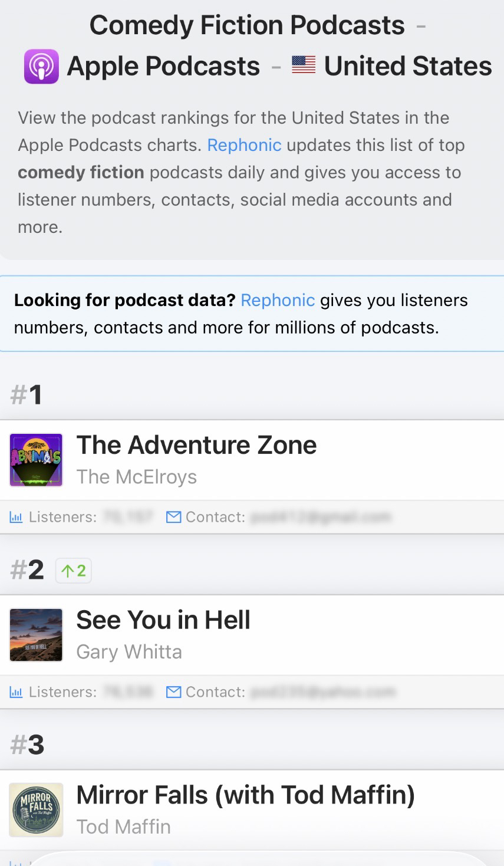The width and height of the screenshot is (504, 866).
Task: Open the See You in Hell title
Action: pyautogui.click(x=163, y=620)
